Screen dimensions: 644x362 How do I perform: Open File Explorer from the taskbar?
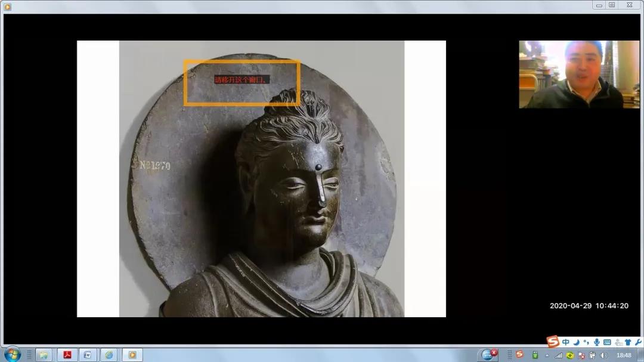44,355
